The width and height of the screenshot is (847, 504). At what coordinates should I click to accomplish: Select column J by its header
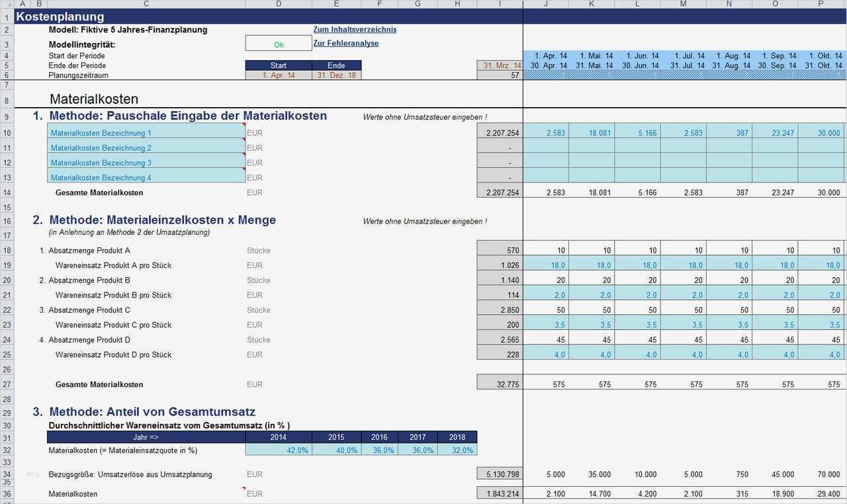(546, 5)
